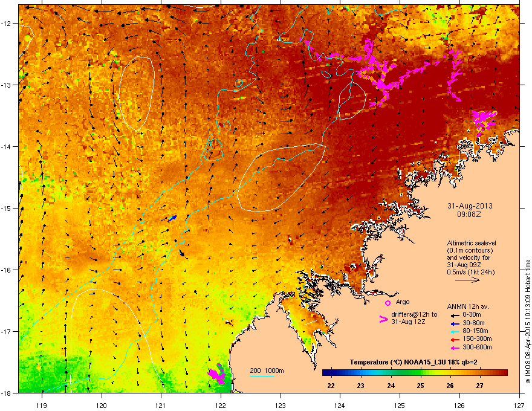Click the '31-Aug-2013' date label
532x411 pixels.
tap(470, 206)
